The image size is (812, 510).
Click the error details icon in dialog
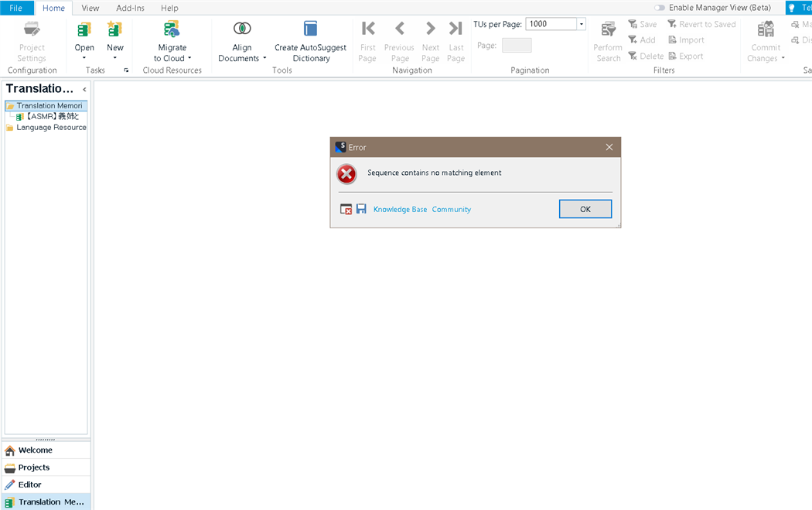pos(346,209)
